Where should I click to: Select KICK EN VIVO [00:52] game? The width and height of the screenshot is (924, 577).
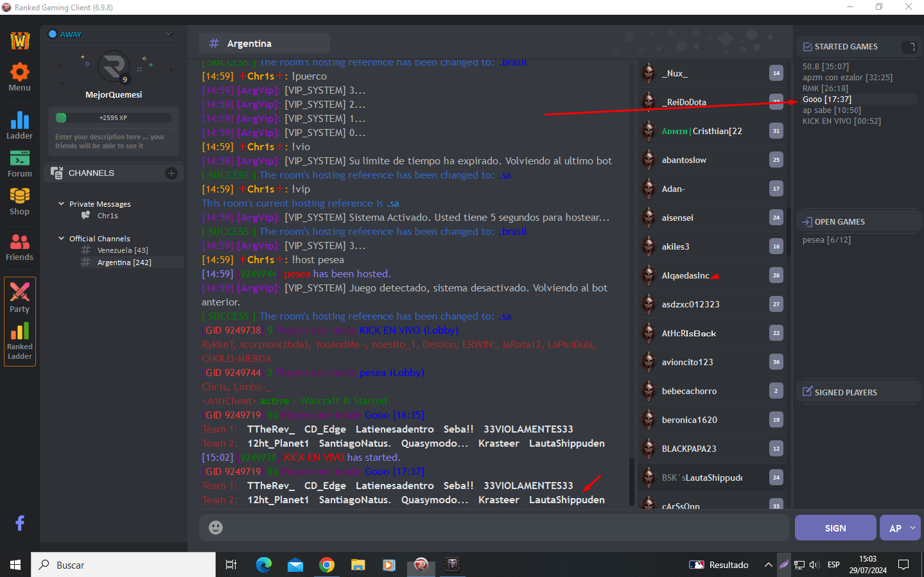(842, 121)
